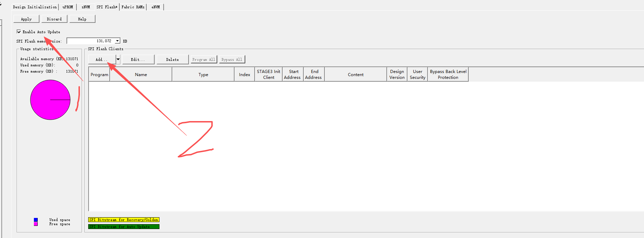The height and width of the screenshot is (238, 644).
Task: Click the blue Used space legend swatch
Action: (36, 220)
